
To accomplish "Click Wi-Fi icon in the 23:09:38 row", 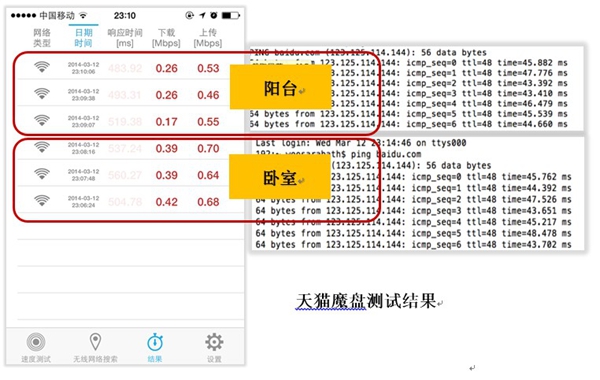I will (x=42, y=94).
